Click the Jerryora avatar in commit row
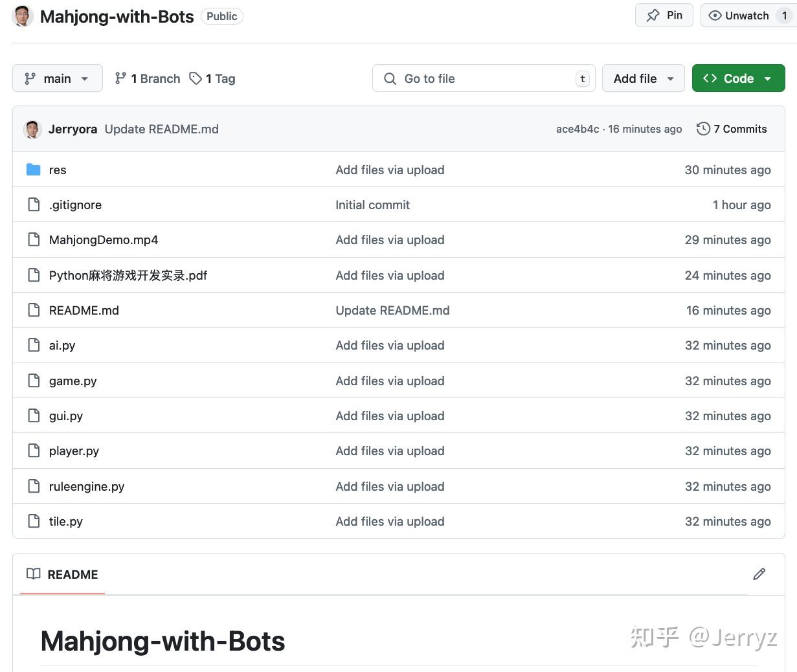Screen dimensions: 797x672 [x=32, y=129]
